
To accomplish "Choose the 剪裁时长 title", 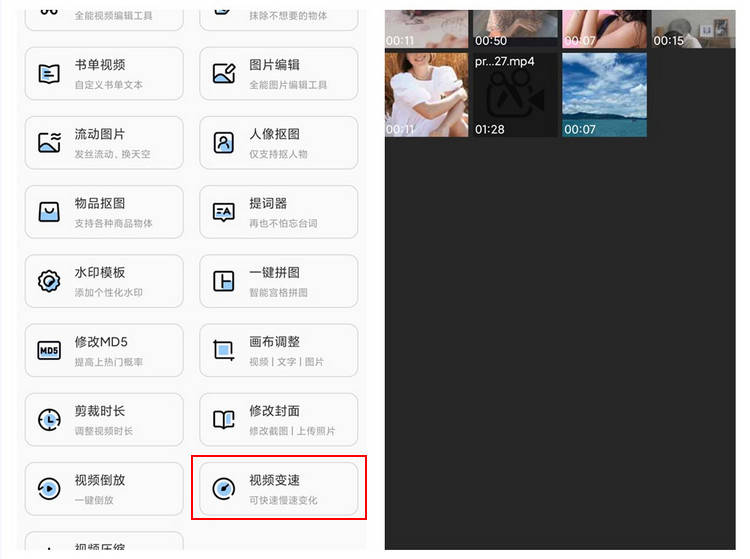I will coord(100,411).
